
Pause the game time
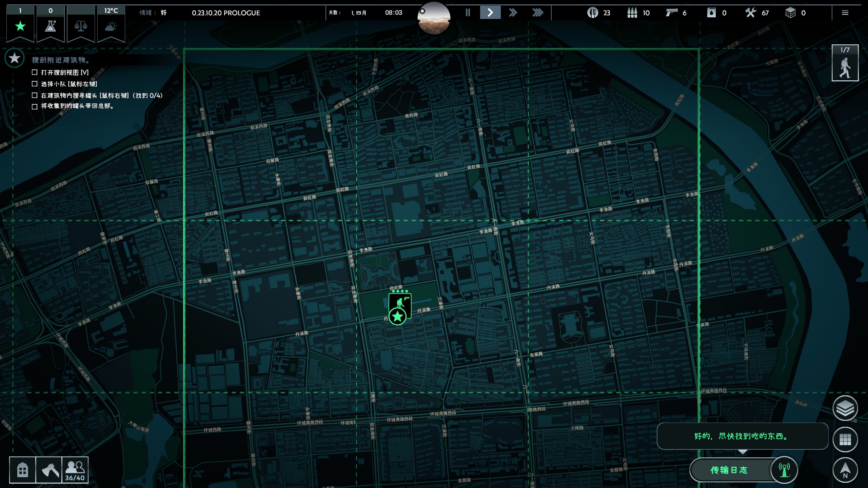point(468,13)
